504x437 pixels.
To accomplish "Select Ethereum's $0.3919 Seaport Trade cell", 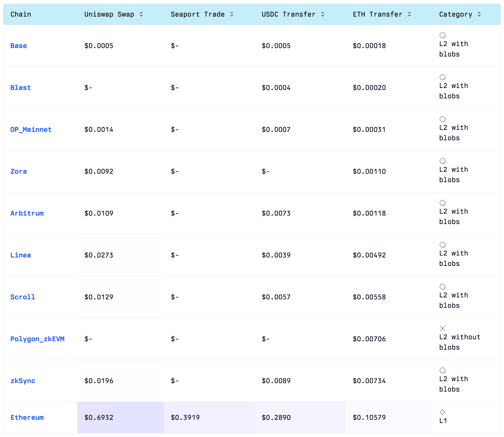I will [209, 418].
